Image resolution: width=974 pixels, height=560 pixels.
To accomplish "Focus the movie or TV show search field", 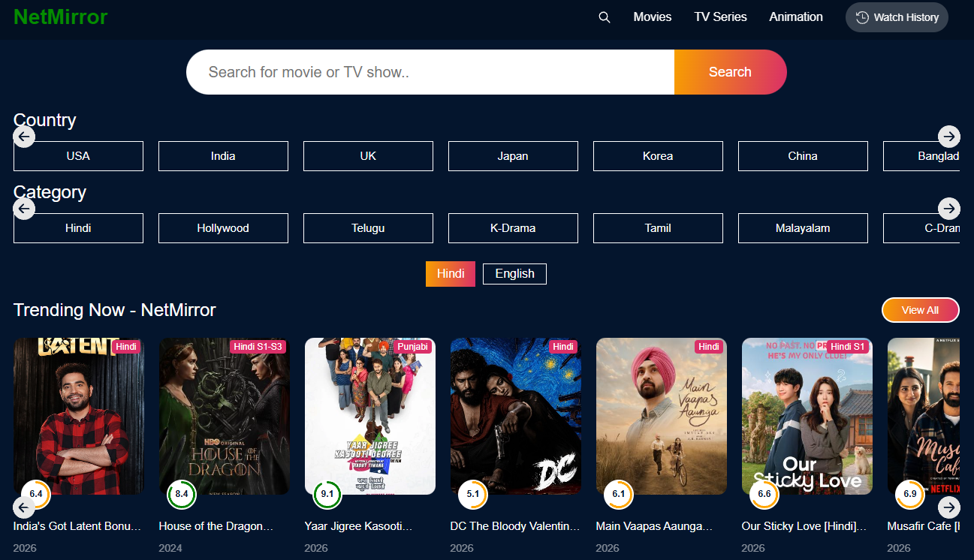I will (430, 72).
